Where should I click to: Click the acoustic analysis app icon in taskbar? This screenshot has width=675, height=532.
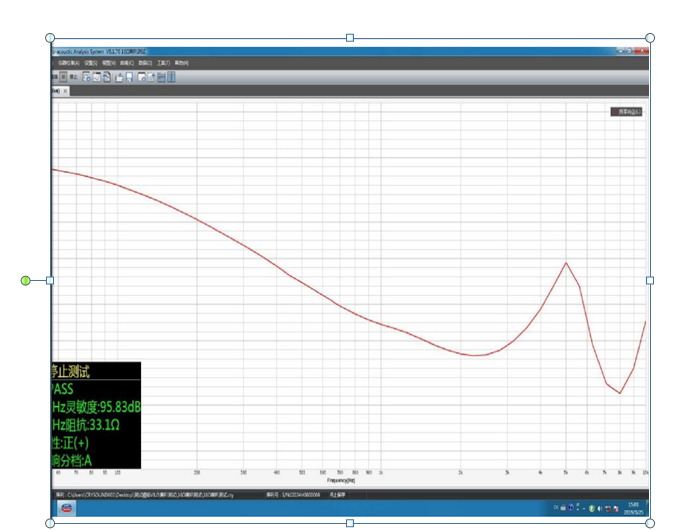point(66,508)
